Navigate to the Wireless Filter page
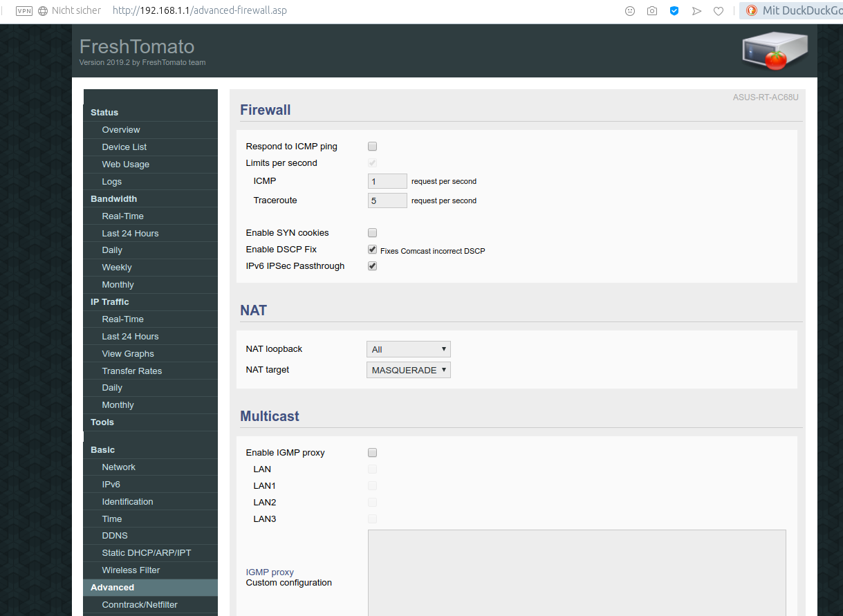The height and width of the screenshot is (616, 843). 131,570
